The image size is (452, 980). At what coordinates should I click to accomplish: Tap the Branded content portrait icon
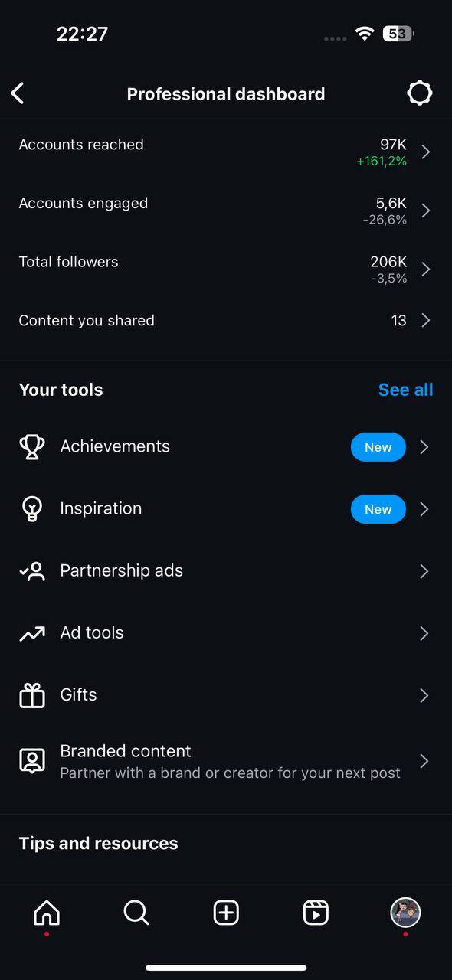[32, 761]
